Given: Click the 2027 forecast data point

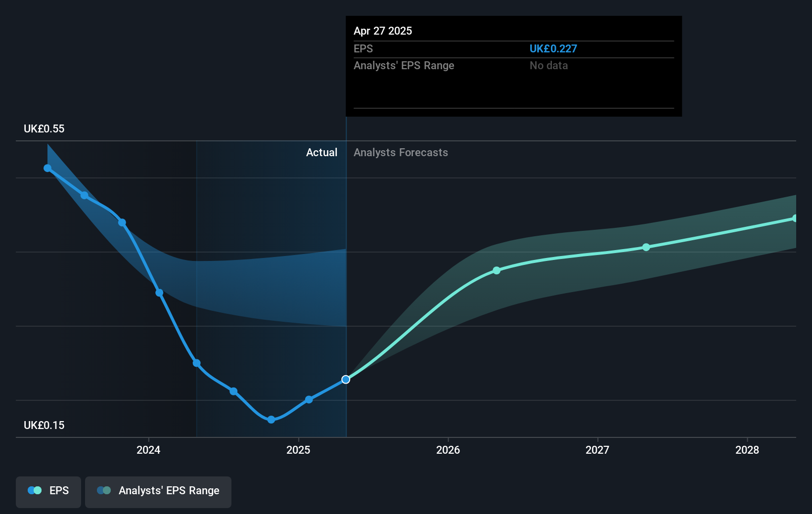Looking at the screenshot, I should tap(647, 248).
